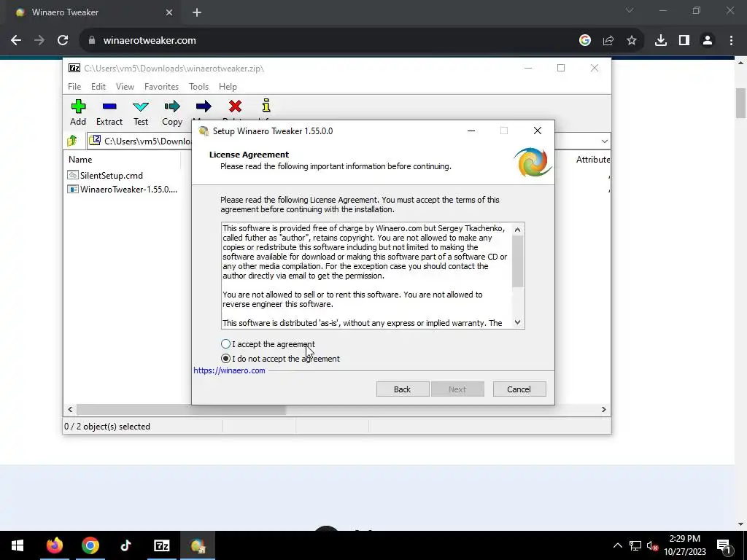Sort 7-Zip list by Name column
Image resolution: width=747 pixels, height=560 pixels.
click(x=80, y=160)
